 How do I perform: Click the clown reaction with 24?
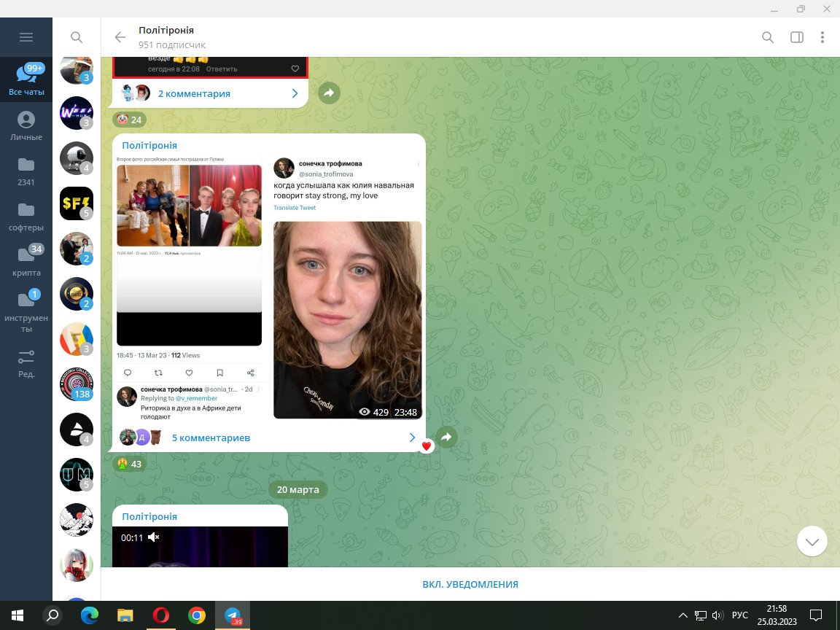pyautogui.click(x=130, y=120)
